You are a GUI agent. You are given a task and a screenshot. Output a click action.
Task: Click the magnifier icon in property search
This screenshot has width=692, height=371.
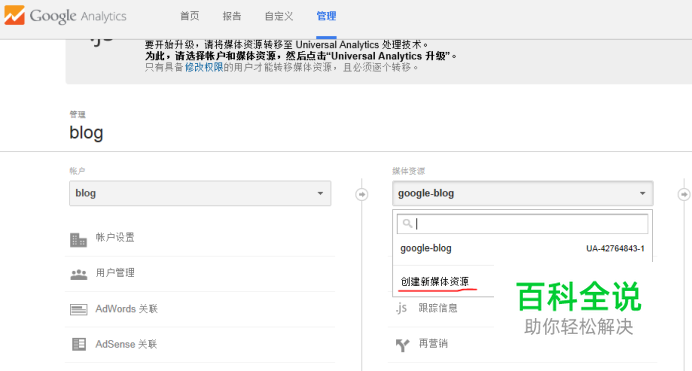[407, 224]
